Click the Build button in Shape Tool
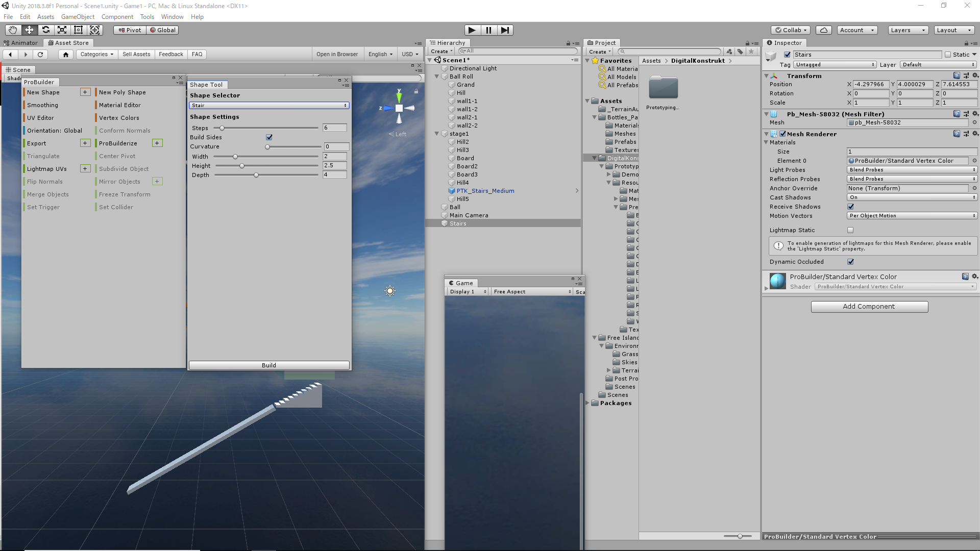Image resolution: width=980 pixels, height=551 pixels. point(269,365)
